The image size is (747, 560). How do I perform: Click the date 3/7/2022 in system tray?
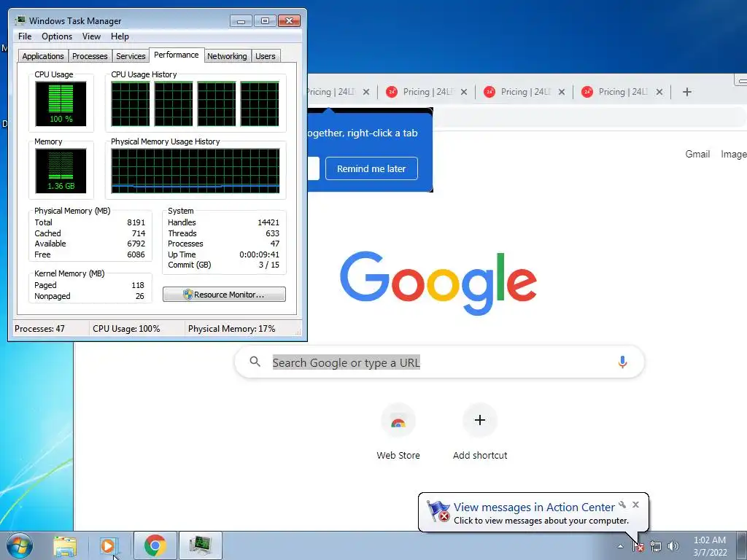[710, 553]
